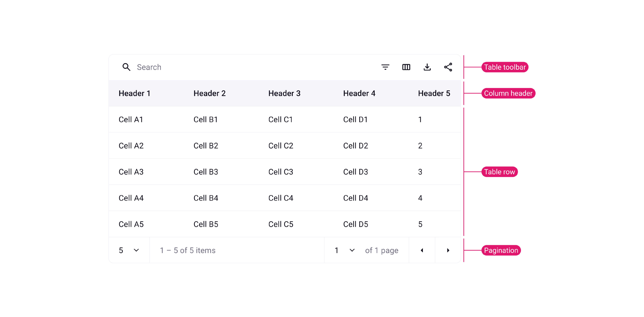
Task: Open the filter options icon
Action: (x=385, y=67)
